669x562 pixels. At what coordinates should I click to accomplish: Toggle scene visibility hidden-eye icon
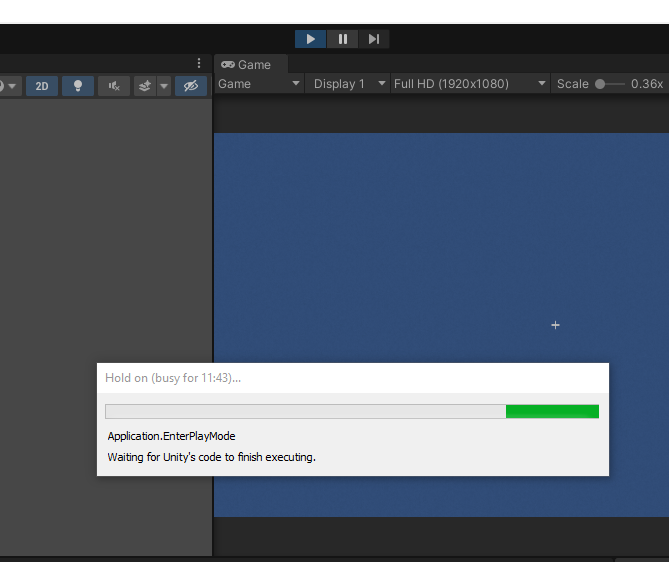pyautogui.click(x=191, y=86)
